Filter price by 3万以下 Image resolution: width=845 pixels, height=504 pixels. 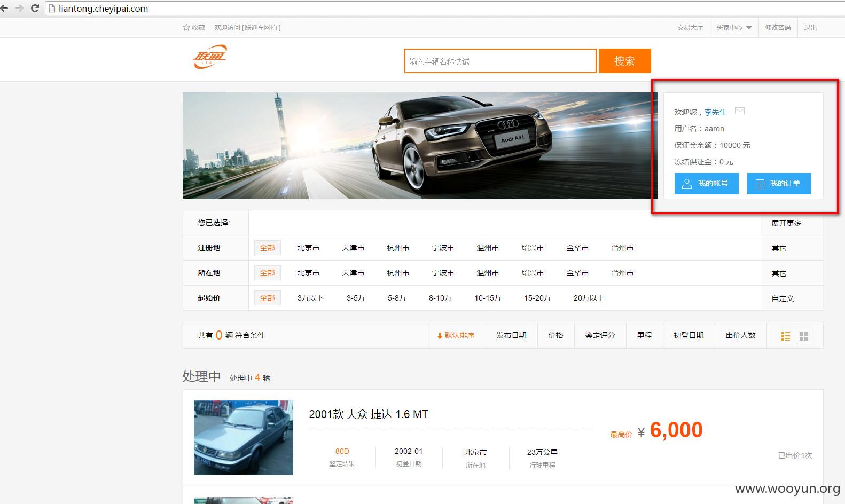pos(311,298)
